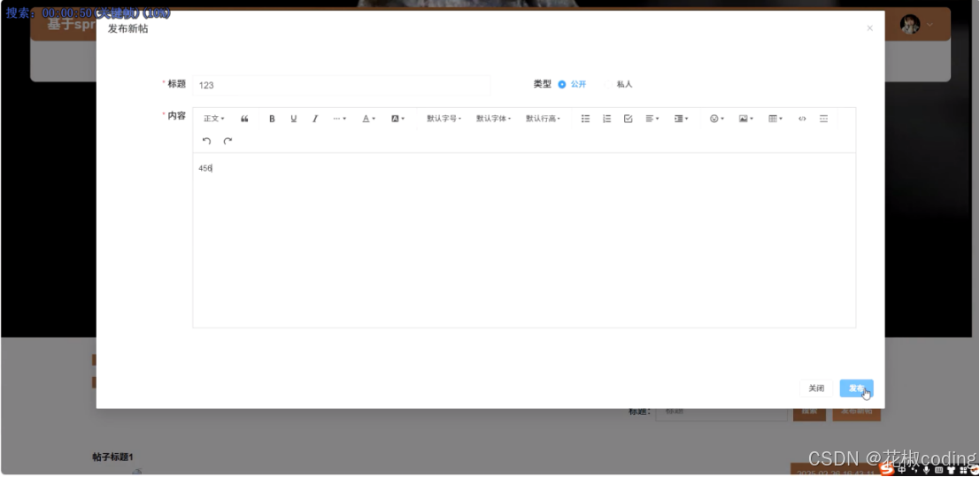Insert a to-do checklist
Viewport: 980px width, 477px height.
629,119
